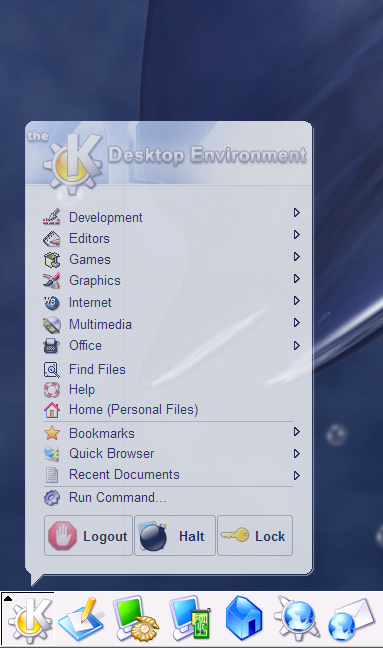Screen dimensions: 383x648
Task: Expand the Development submenu arrow
Action: click(x=296, y=212)
